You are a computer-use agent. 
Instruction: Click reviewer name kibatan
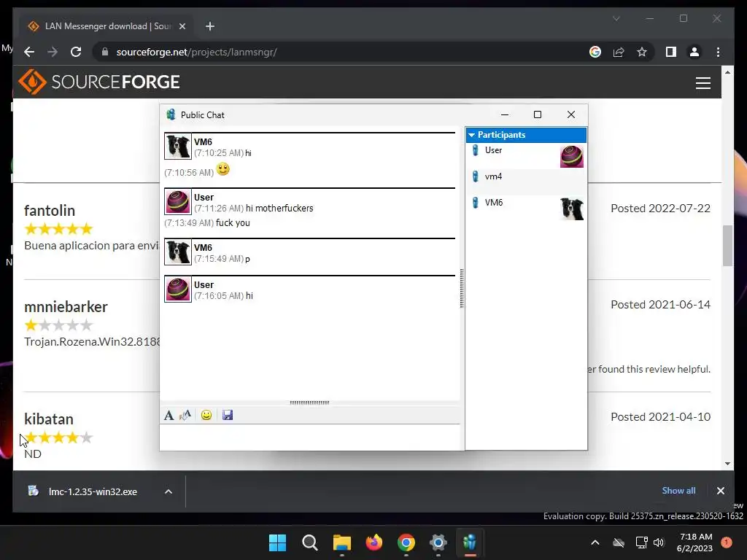click(x=49, y=419)
